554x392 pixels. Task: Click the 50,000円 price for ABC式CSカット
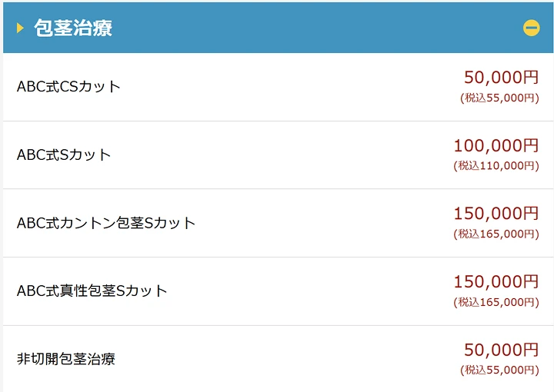[x=501, y=77]
